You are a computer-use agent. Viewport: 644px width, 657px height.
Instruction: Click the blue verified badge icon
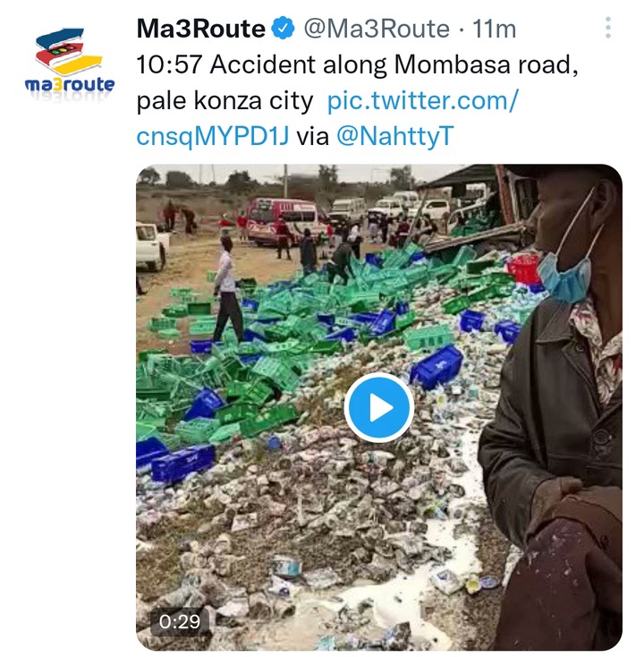[x=283, y=28]
